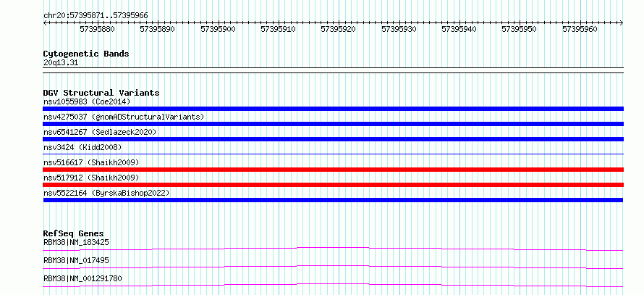
Task: Open variant nsv516617 (Shaikh2009) label
Action: [91, 162]
